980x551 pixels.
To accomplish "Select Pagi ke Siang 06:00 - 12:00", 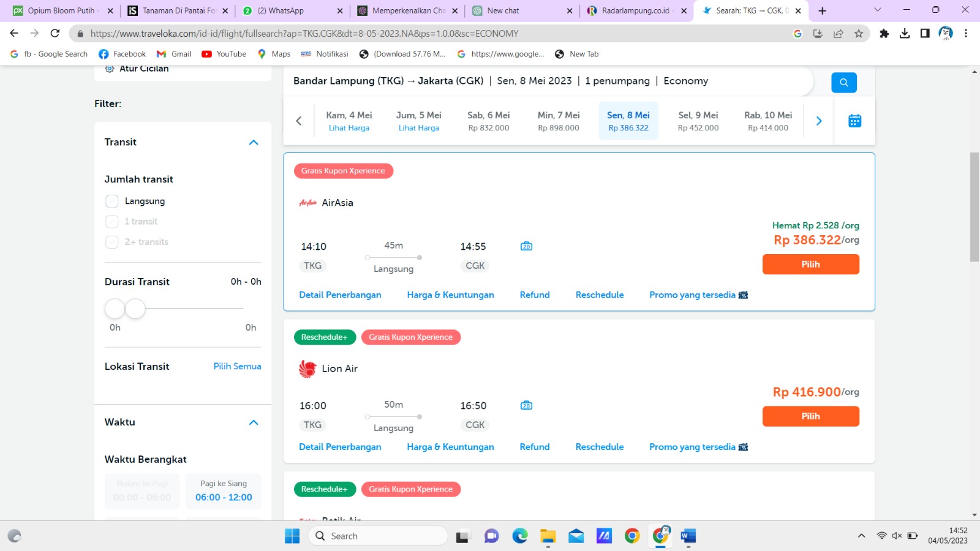I will (x=224, y=491).
